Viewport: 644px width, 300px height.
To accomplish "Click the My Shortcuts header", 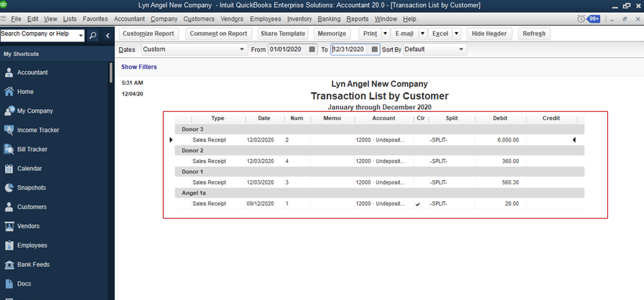I will click(x=21, y=54).
